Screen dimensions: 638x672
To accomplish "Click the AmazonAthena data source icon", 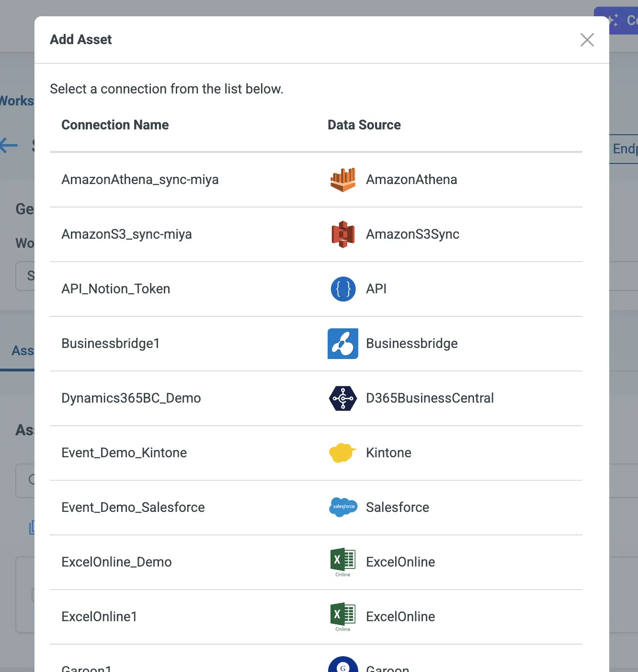I will 343,180.
